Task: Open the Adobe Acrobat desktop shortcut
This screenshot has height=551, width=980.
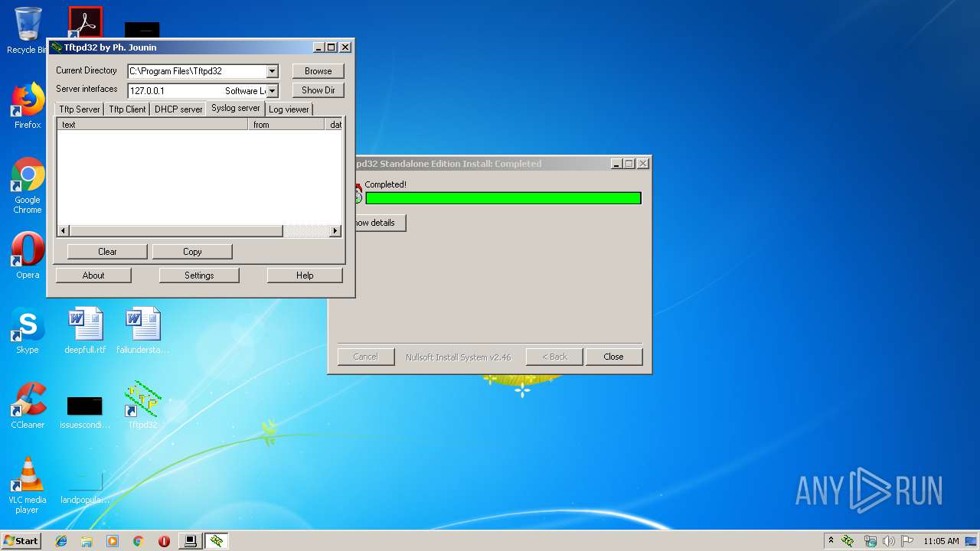Action: pos(85,23)
